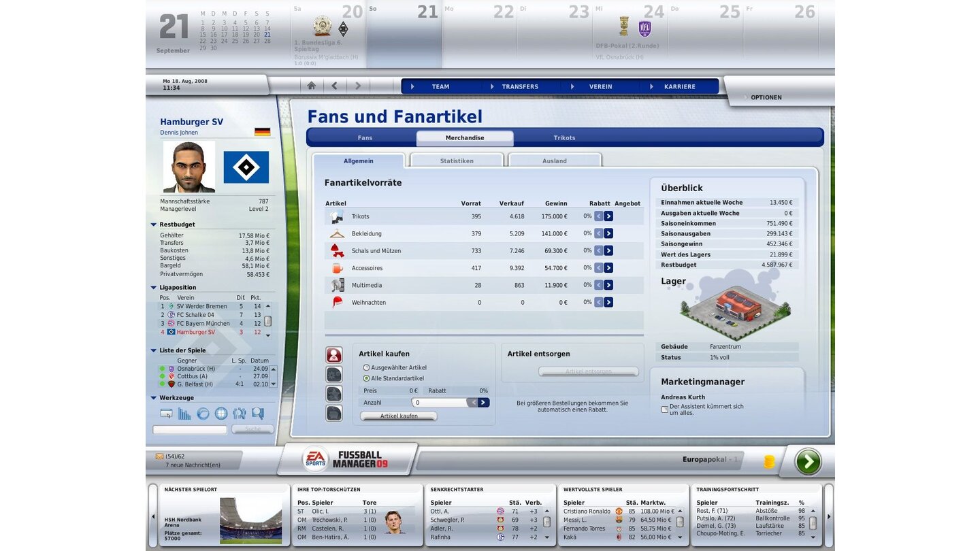Open the TRANSFERS menu
The width and height of the screenshot is (980, 551).
click(520, 86)
